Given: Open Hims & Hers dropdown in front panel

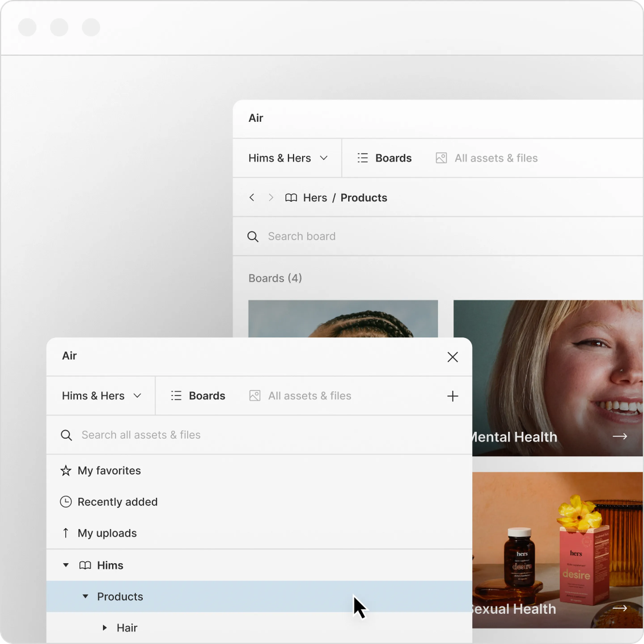Looking at the screenshot, I should pos(101,396).
